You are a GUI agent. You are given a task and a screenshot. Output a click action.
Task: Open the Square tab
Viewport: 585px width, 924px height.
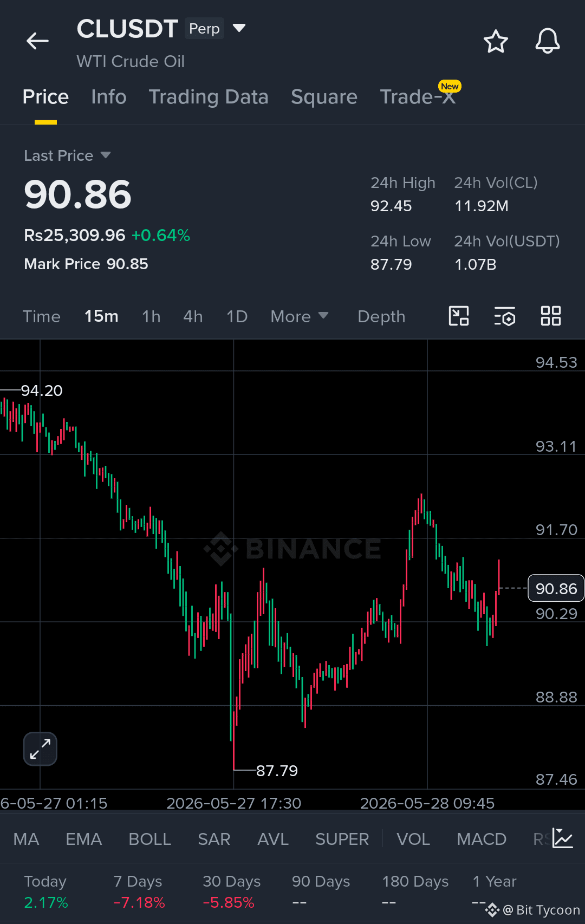pyautogui.click(x=324, y=97)
